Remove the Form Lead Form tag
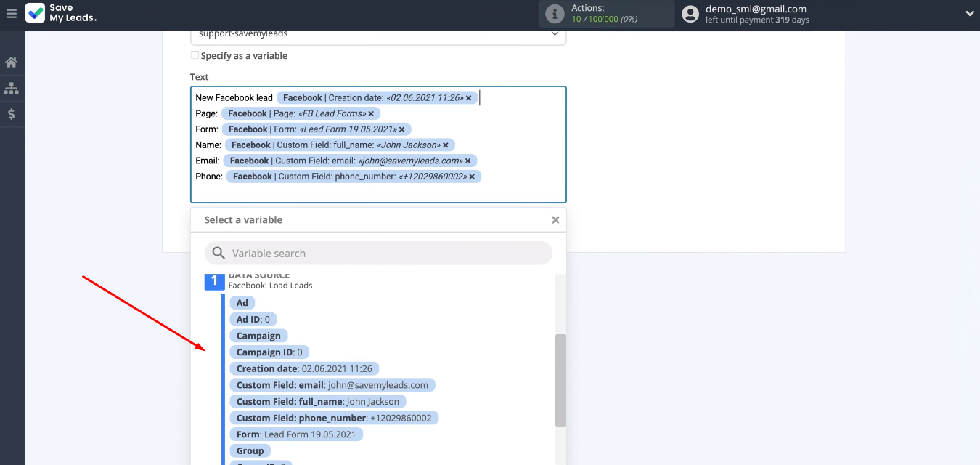The width and height of the screenshot is (980, 465). [x=401, y=129]
